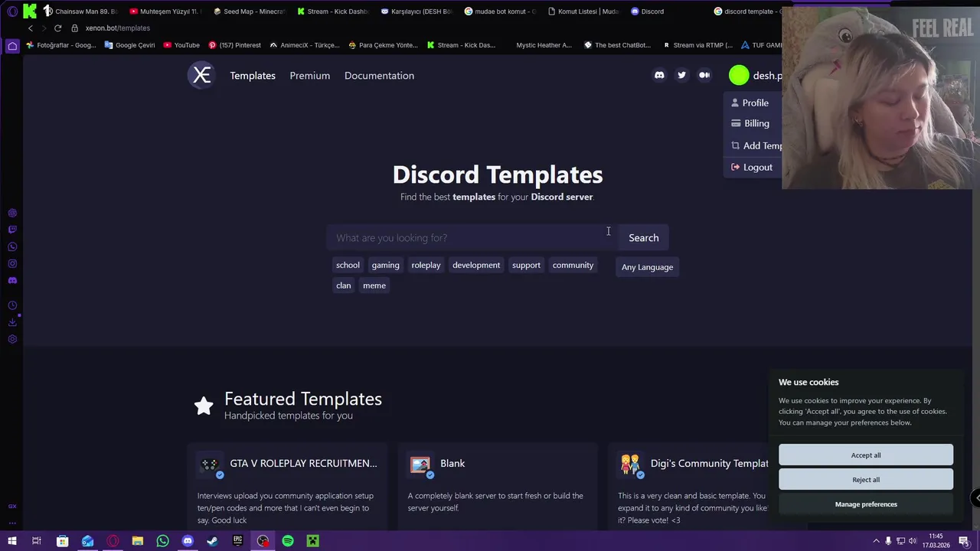Screen dimensions: 980x551
Task: Open the Twitter icon in header
Action: point(681,75)
